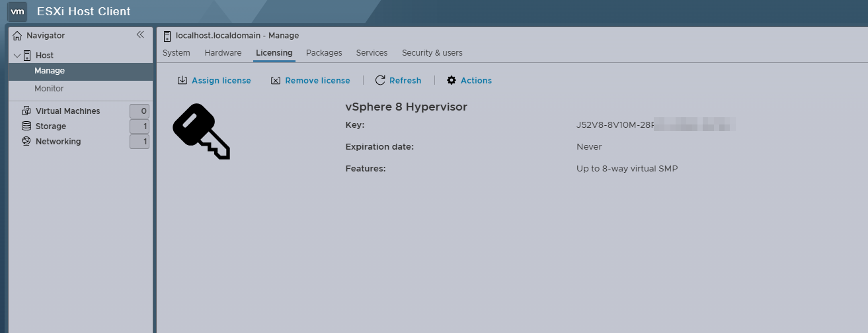Click the Virtual Machines icon in Navigator
Image resolution: width=868 pixels, height=333 pixels.
tap(26, 111)
